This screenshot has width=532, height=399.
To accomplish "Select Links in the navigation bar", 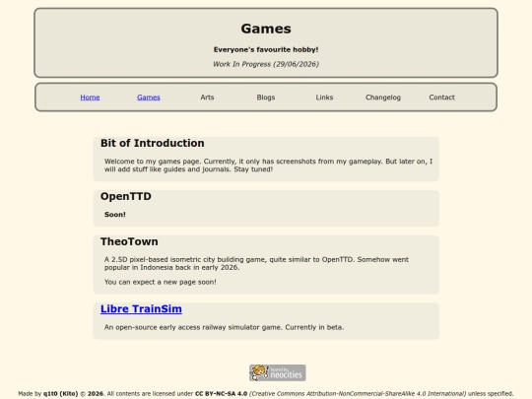I will point(324,98).
